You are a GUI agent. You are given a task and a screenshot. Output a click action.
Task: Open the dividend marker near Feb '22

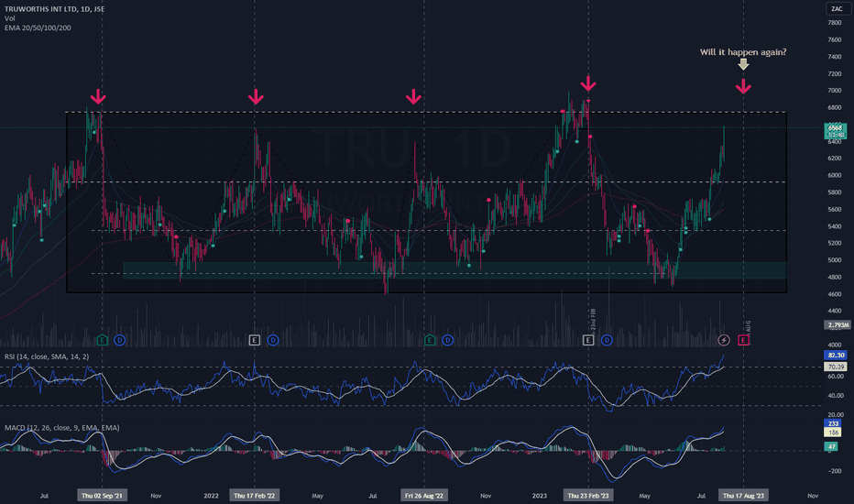[273, 340]
